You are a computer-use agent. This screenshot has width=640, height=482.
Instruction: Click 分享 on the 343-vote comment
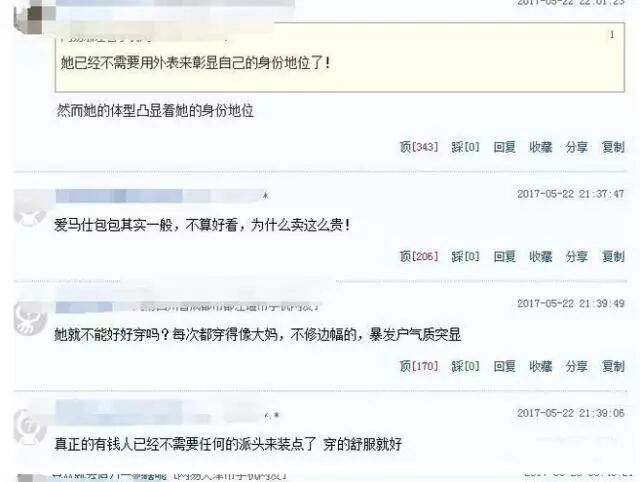576,147
